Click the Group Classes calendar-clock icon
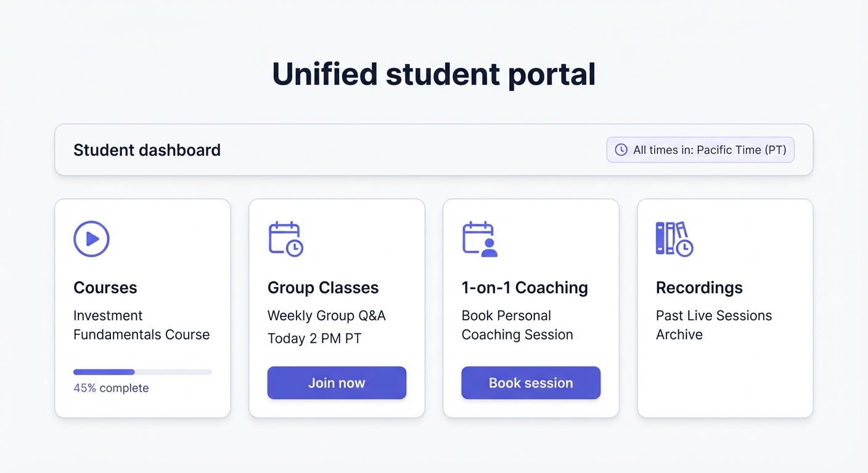Image resolution: width=868 pixels, height=473 pixels. (x=285, y=239)
